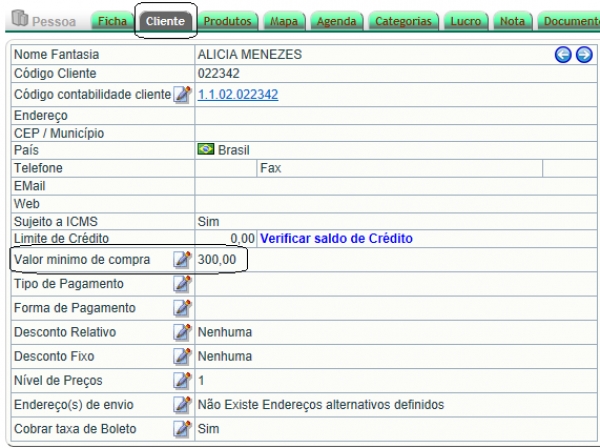Edit the Código contabilidade cliente field
This screenshot has height=448, width=600.
pyautogui.click(x=182, y=94)
